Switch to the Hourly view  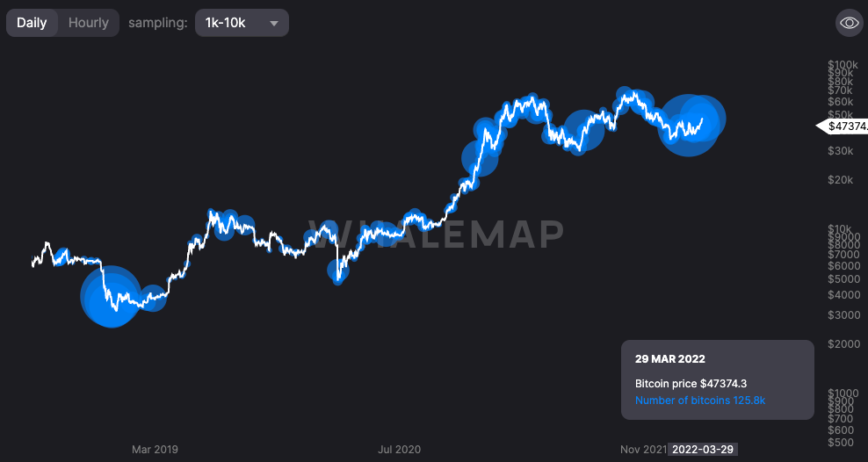89,23
